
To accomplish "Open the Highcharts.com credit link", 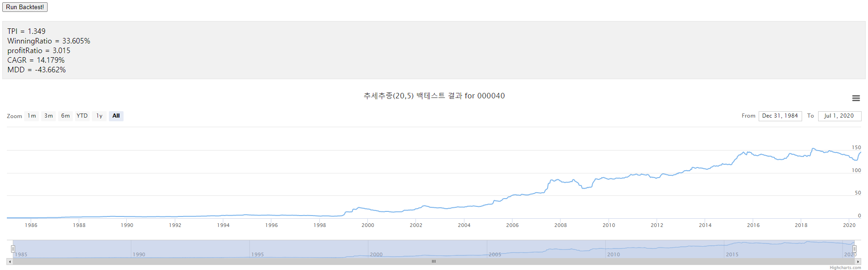I will coord(845,268).
